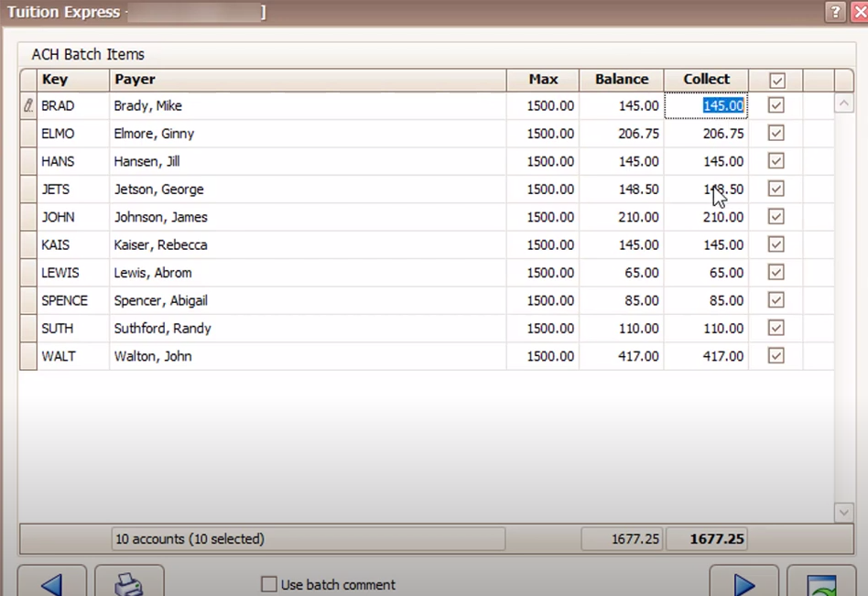Click the printer icon button
This screenshot has width=868, height=596.
[129, 581]
